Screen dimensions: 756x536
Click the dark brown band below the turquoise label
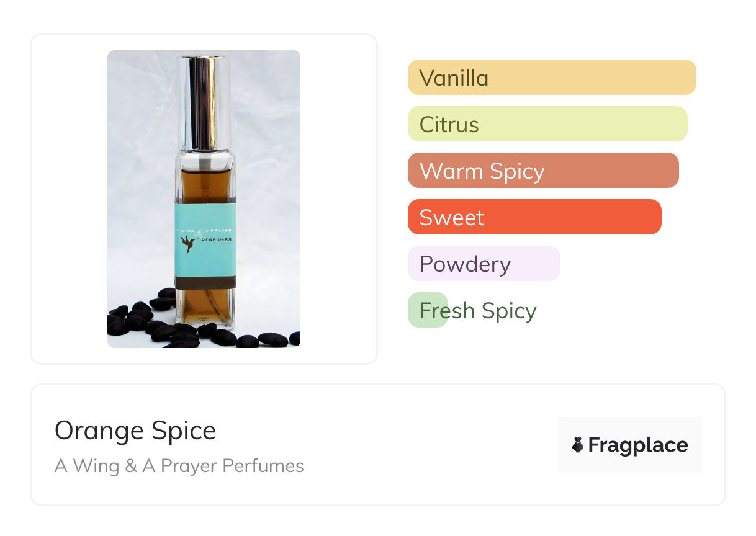click(x=205, y=282)
